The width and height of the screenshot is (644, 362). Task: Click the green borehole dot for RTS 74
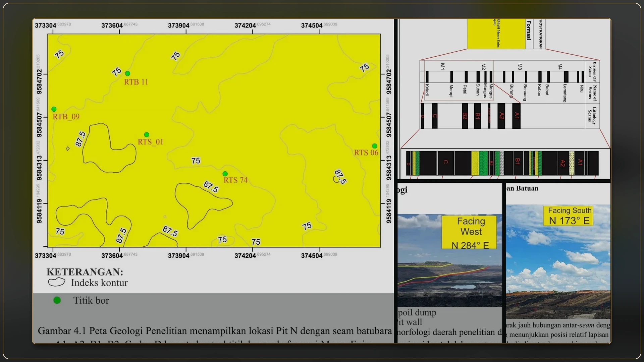coord(225,174)
